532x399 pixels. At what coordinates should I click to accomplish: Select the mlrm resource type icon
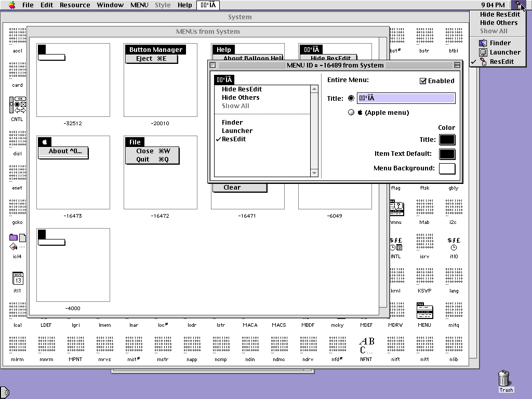pyautogui.click(x=17, y=345)
